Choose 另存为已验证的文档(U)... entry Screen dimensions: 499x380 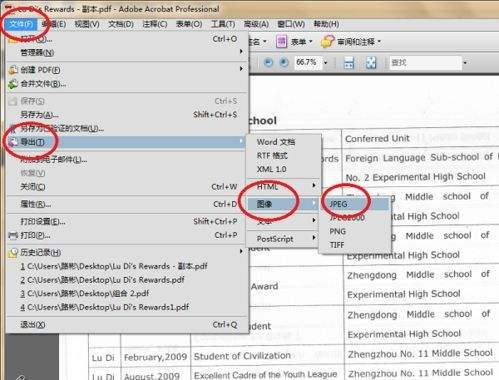click(127, 128)
